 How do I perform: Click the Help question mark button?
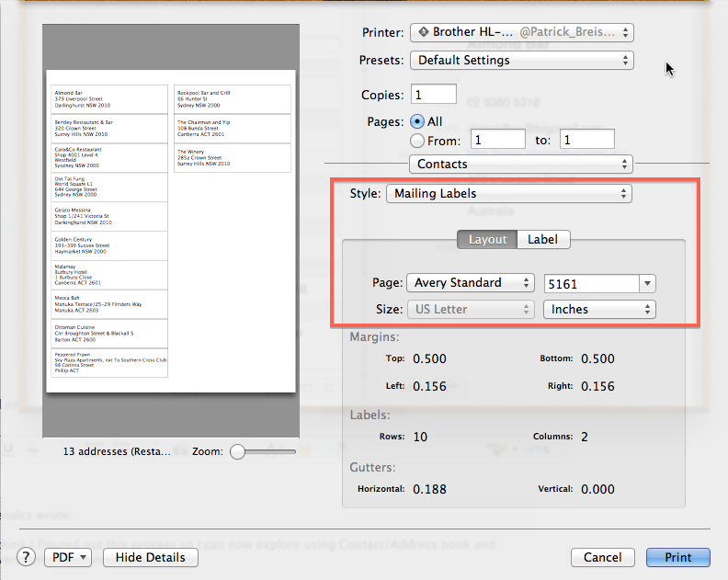pos(28,557)
